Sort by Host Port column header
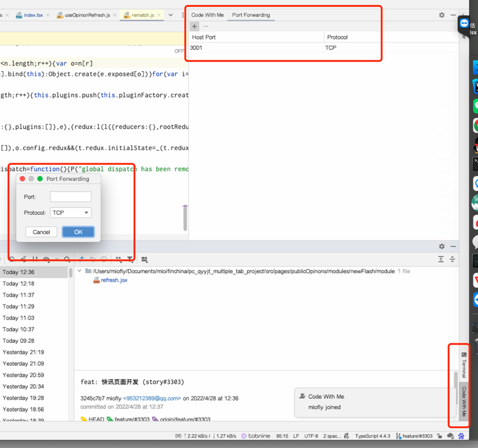This screenshot has height=448, width=478. pos(256,37)
